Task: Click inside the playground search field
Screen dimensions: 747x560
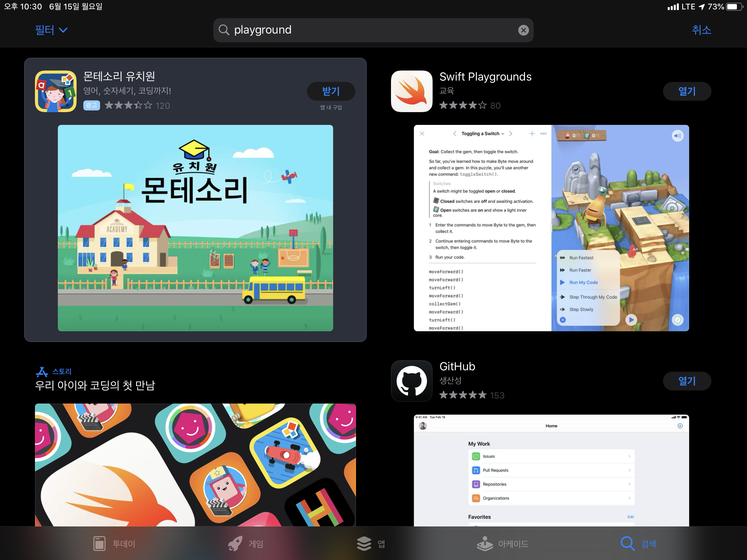Action: coord(371,30)
